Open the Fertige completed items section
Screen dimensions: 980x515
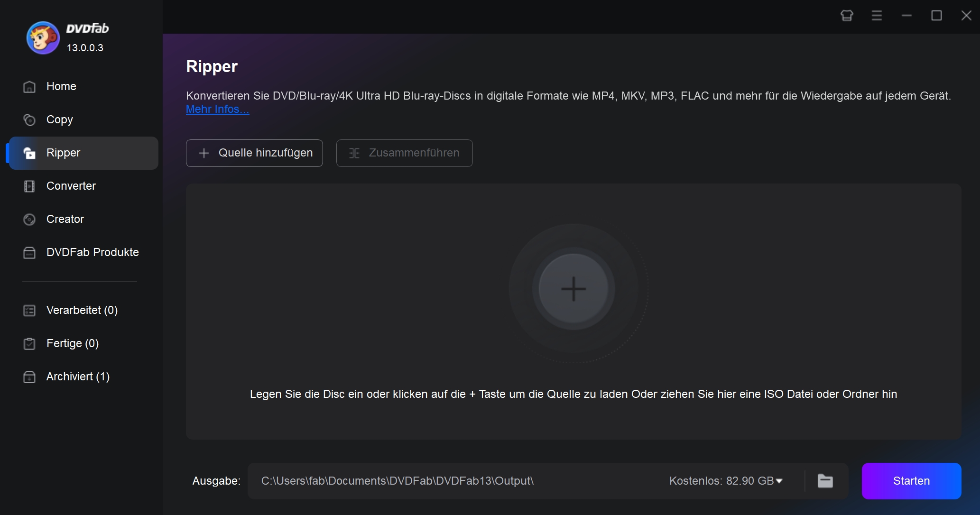click(72, 343)
